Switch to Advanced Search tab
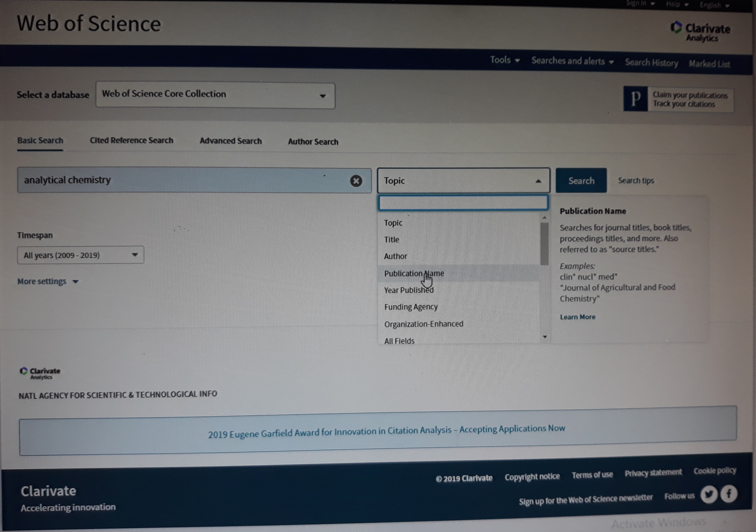The image size is (756, 532). (231, 141)
